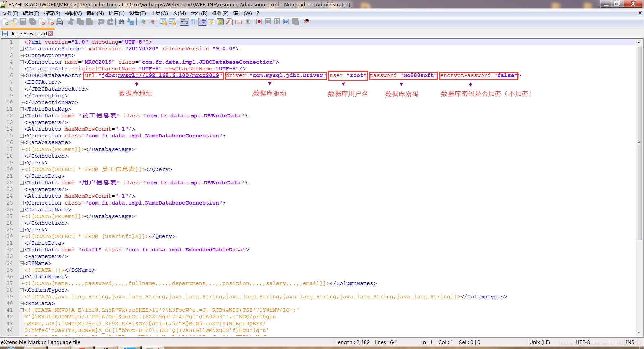Collapse the RowData fold on line 40
Image resolution: width=644 pixels, height=349 pixels.
(22, 303)
